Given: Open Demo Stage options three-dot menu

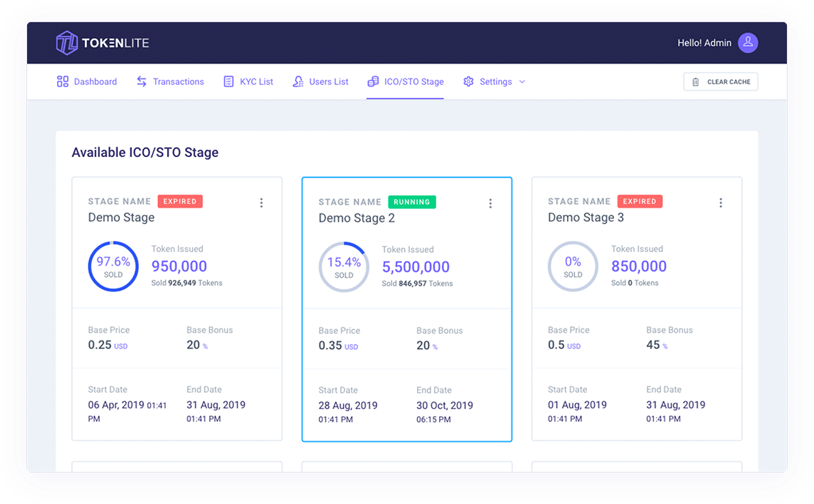Looking at the screenshot, I should tap(261, 203).
